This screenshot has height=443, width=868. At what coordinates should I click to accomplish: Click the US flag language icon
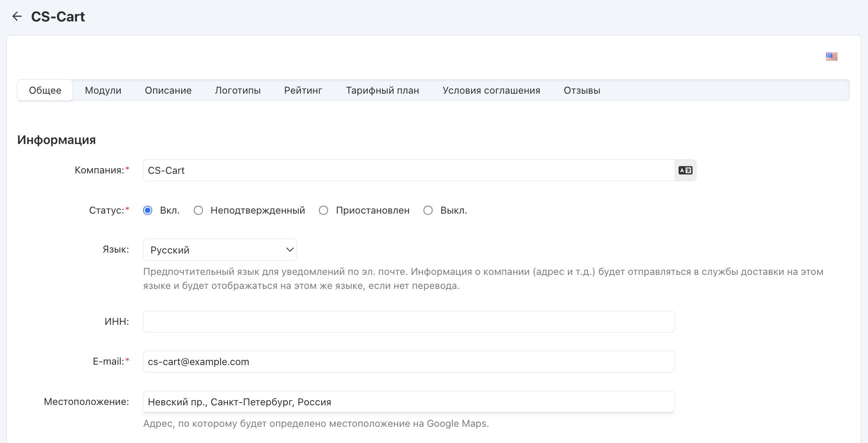(x=831, y=56)
